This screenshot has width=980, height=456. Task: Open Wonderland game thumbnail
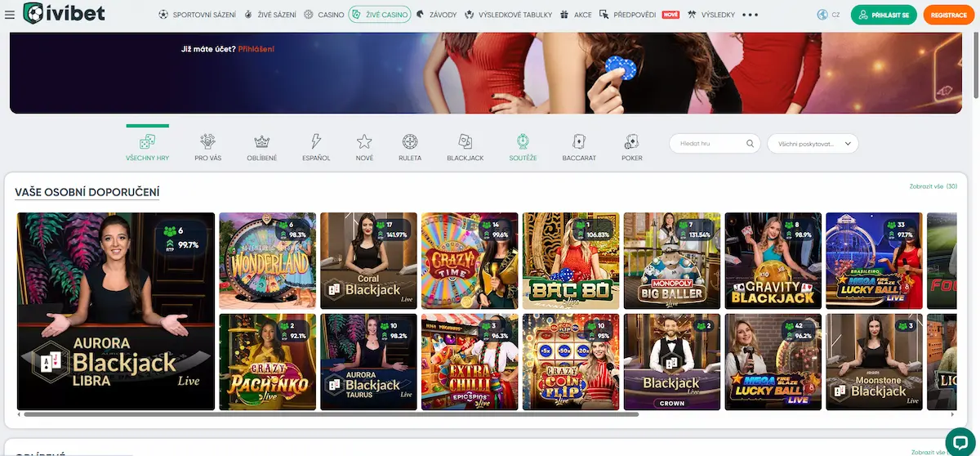[x=268, y=261]
